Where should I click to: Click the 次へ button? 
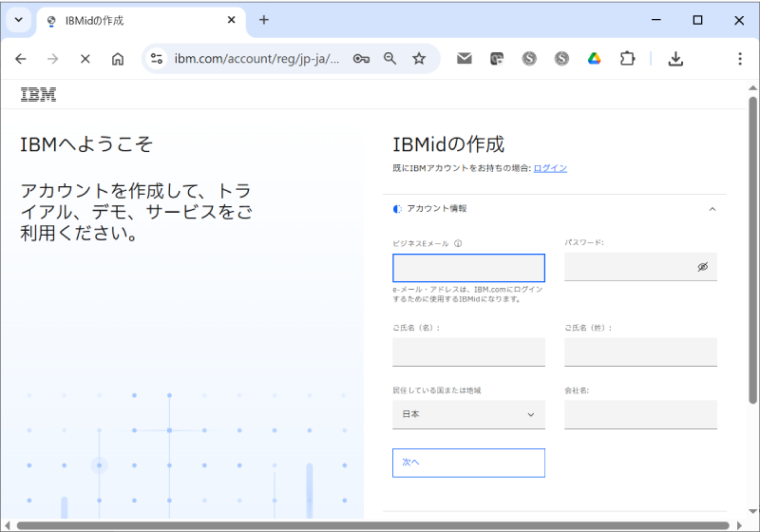[468, 463]
